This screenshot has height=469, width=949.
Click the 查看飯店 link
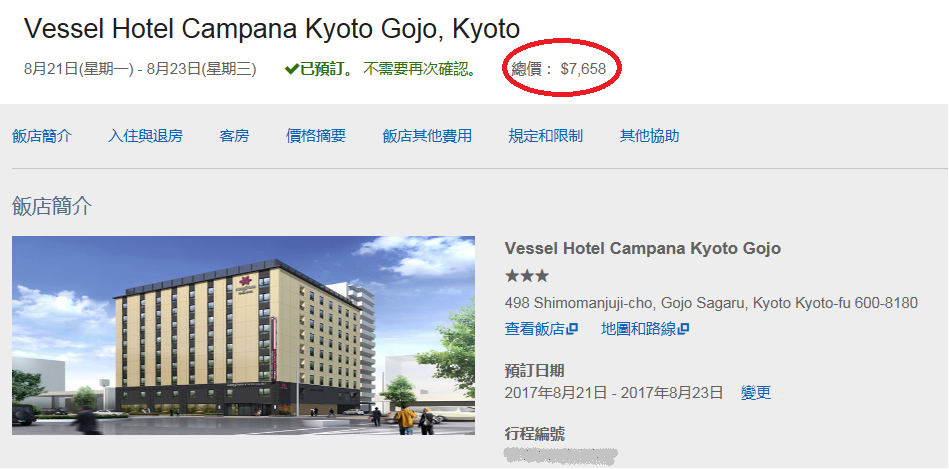[x=535, y=329]
